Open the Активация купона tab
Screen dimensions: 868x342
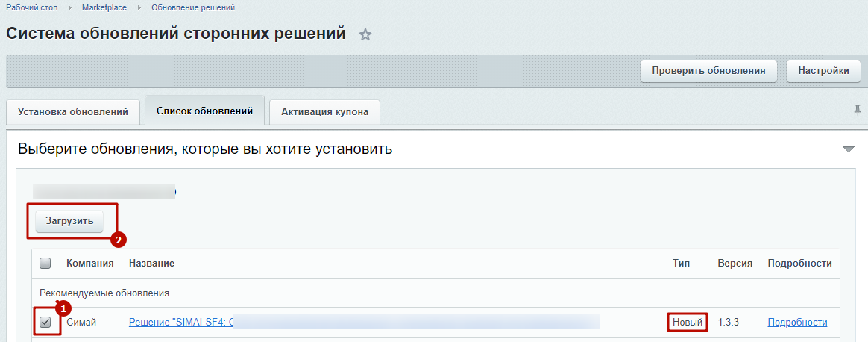[324, 112]
